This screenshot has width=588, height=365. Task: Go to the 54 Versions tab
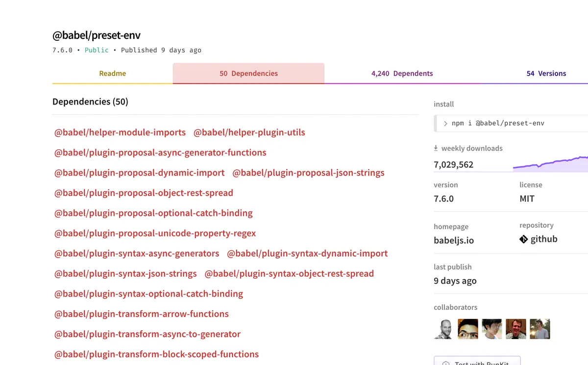pyautogui.click(x=546, y=74)
